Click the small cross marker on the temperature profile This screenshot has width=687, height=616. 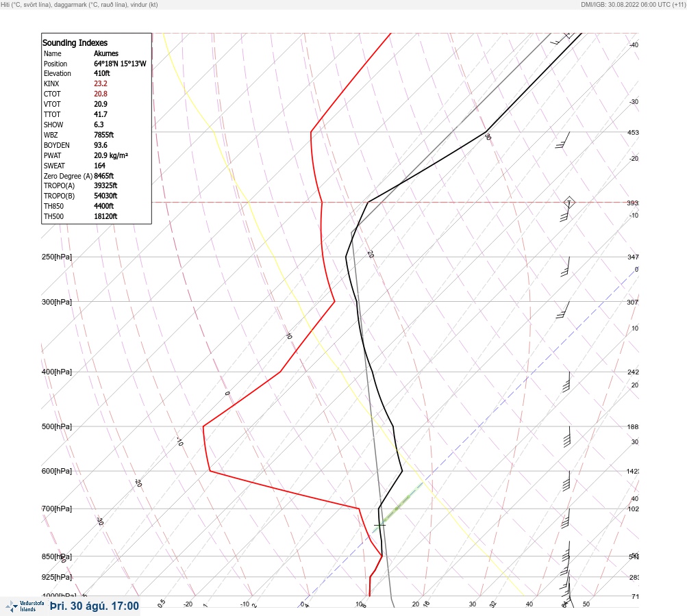coord(379,524)
